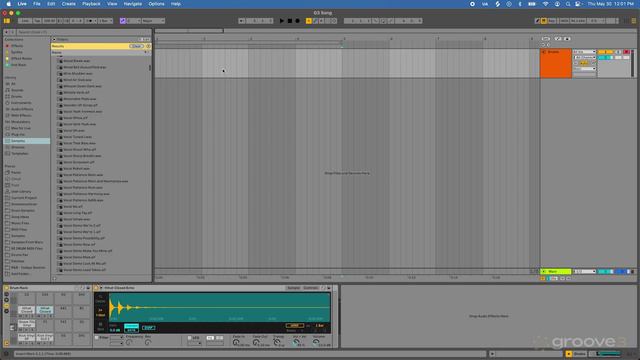The width and height of the screenshot is (640, 360).
Task: Click the Wi-Fi icon in menu bar
Action: coord(545,4)
